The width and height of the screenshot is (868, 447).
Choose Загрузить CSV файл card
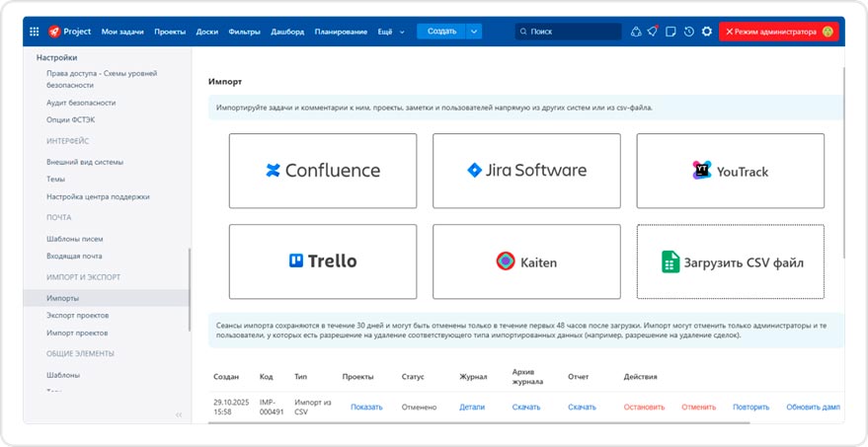click(730, 261)
